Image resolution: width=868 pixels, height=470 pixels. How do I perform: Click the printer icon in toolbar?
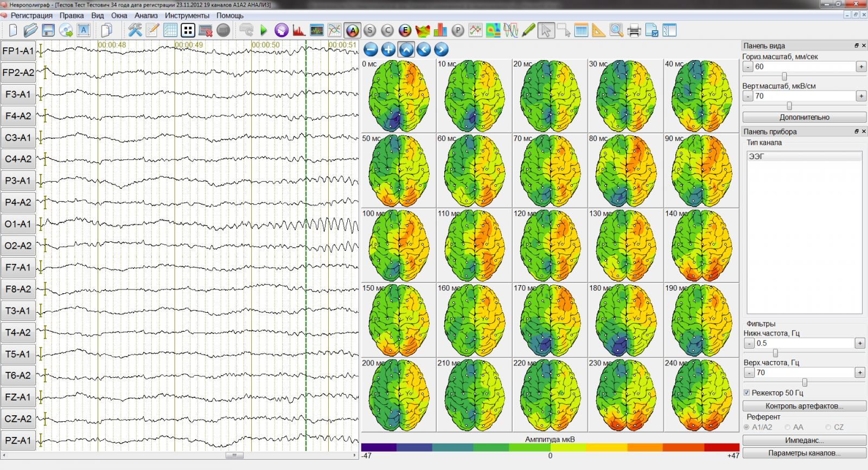tap(634, 30)
